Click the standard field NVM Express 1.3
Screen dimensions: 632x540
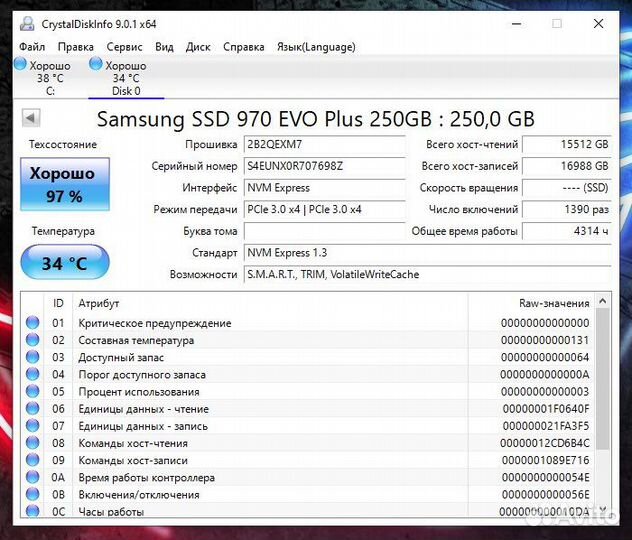(x=428, y=253)
